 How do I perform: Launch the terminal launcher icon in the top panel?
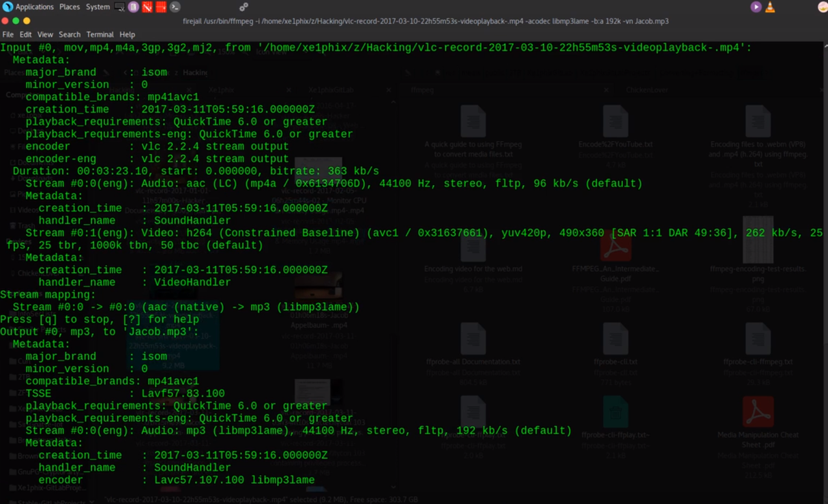[175, 7]
